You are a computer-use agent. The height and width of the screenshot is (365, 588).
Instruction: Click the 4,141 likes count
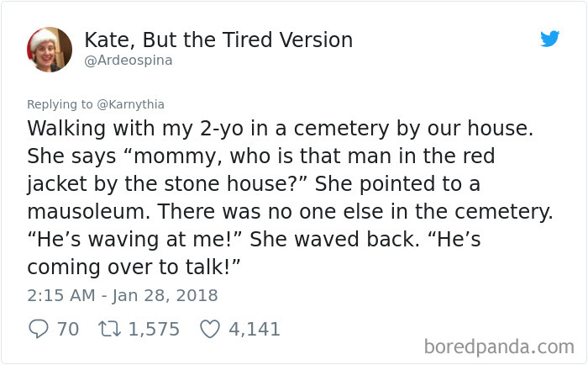[255, 329]
